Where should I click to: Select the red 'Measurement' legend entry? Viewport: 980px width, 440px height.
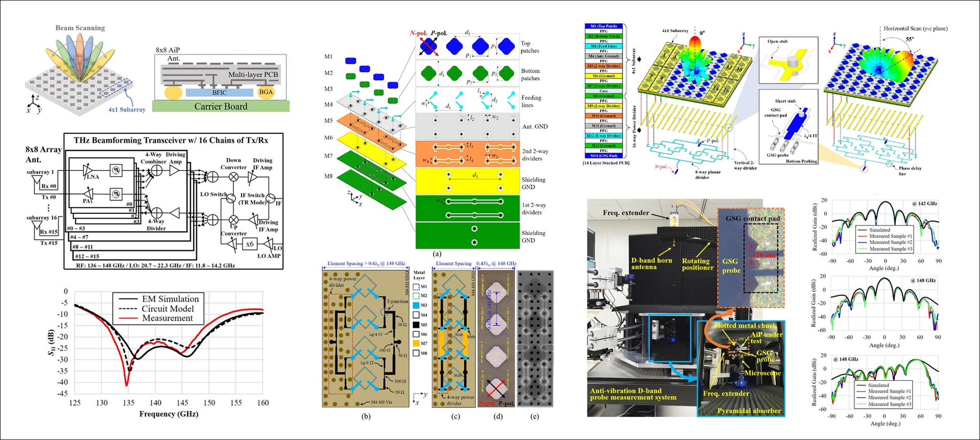pyautogui.click(x=156, y=318)
